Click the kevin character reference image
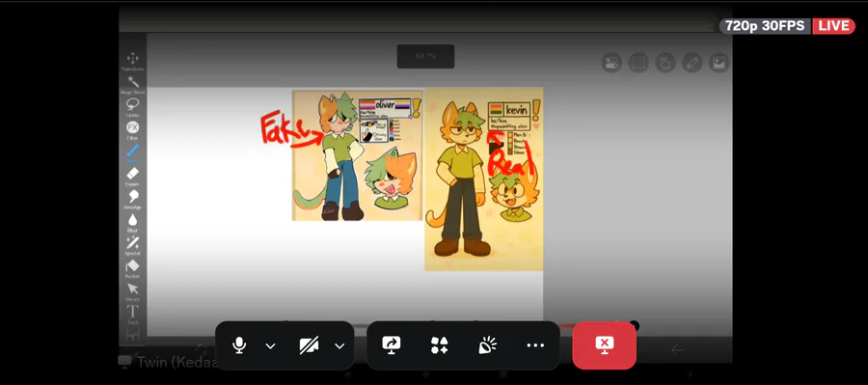 pyautogui.click(x=484, y=179)
